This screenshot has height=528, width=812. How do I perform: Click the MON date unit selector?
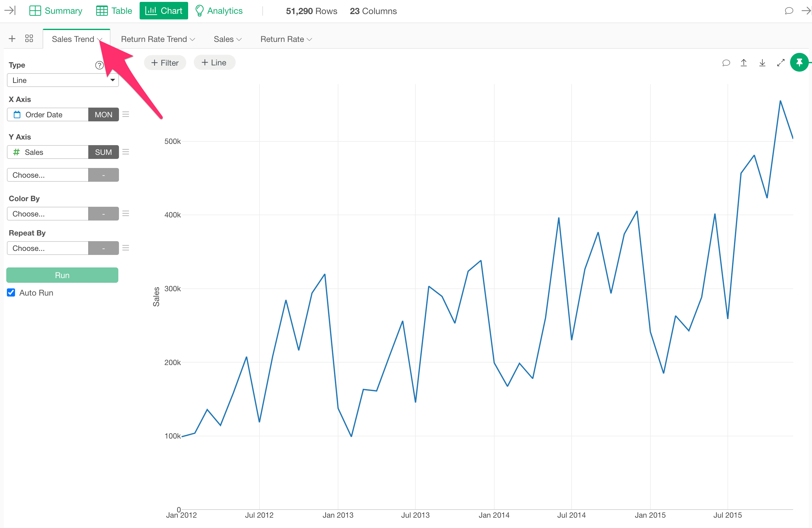tap(103, 114)
